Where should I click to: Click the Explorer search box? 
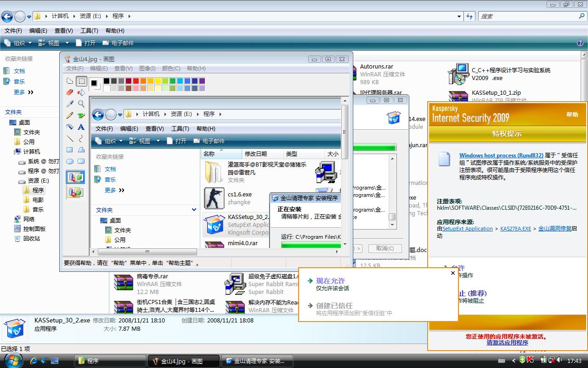point(532,16)
